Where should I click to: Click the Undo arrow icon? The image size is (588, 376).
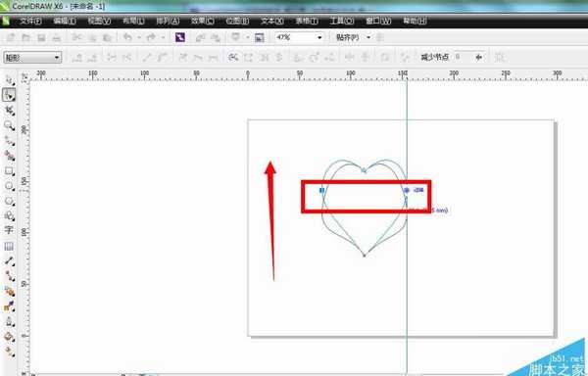127,37
